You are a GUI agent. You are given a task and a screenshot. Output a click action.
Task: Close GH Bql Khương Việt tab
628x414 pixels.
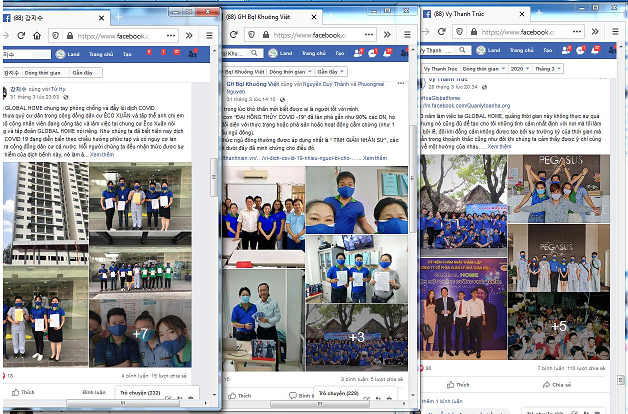click(314, 17)
